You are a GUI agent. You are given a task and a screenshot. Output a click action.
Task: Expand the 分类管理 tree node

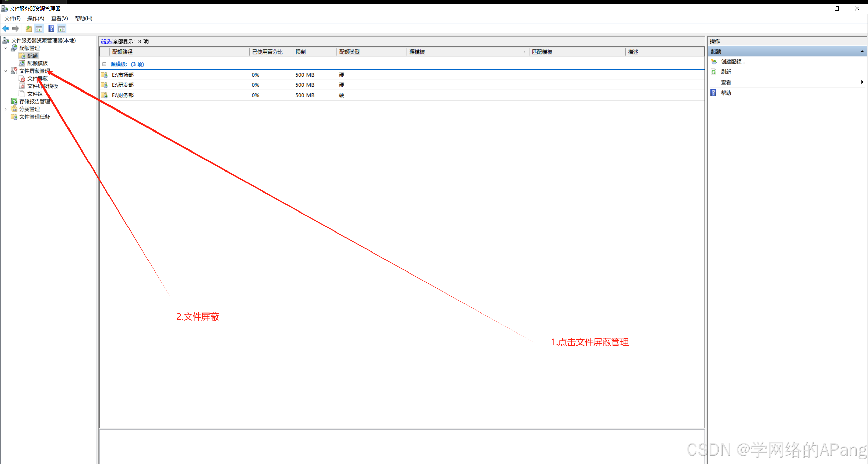6,109
